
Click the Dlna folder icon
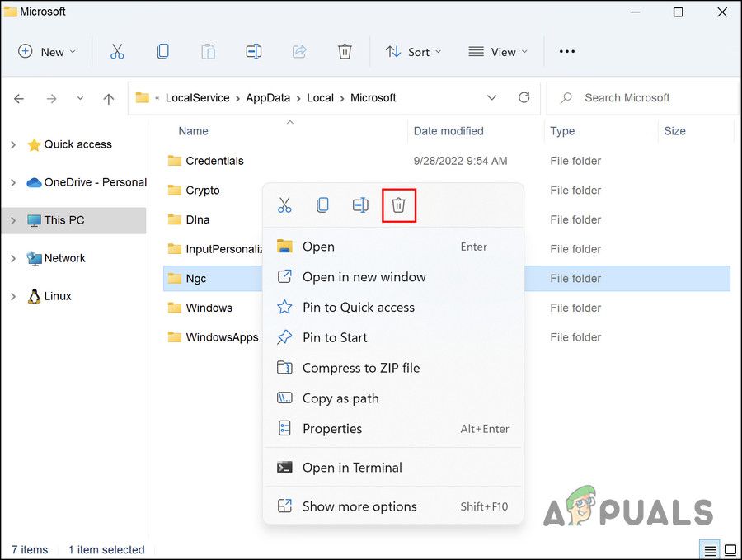pyautogui.click(x=174, y=219)
